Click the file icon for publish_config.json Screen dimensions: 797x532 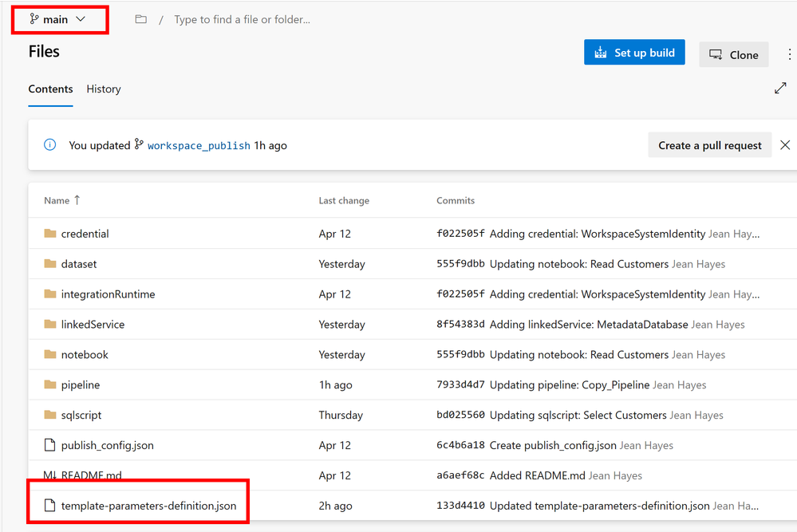pyautogui.click(x=49, y=445)
